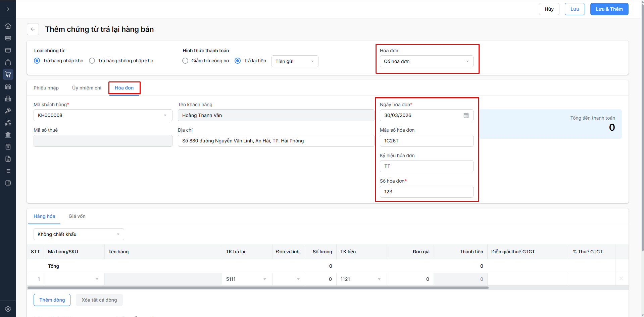This screenshot has height=317, width=644.
Task: Open the Mã khách hàng KH000008 dropdown
Action: (103, 115)
